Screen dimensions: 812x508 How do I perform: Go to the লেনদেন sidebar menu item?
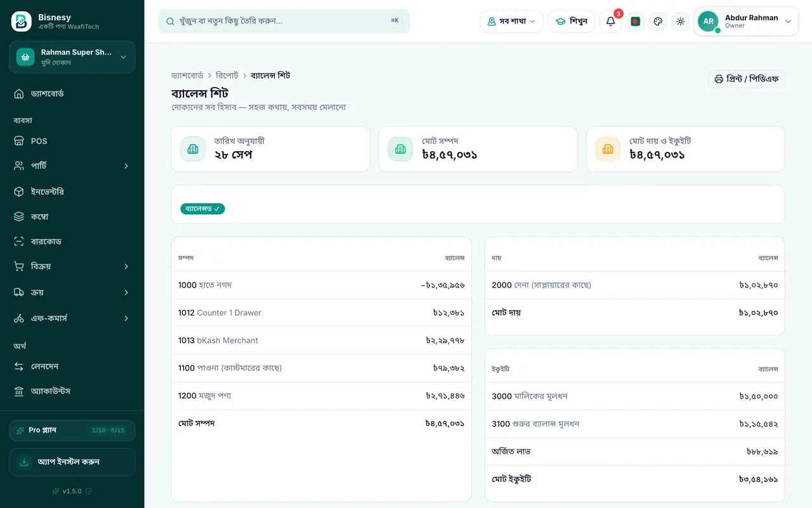[72, 366]
